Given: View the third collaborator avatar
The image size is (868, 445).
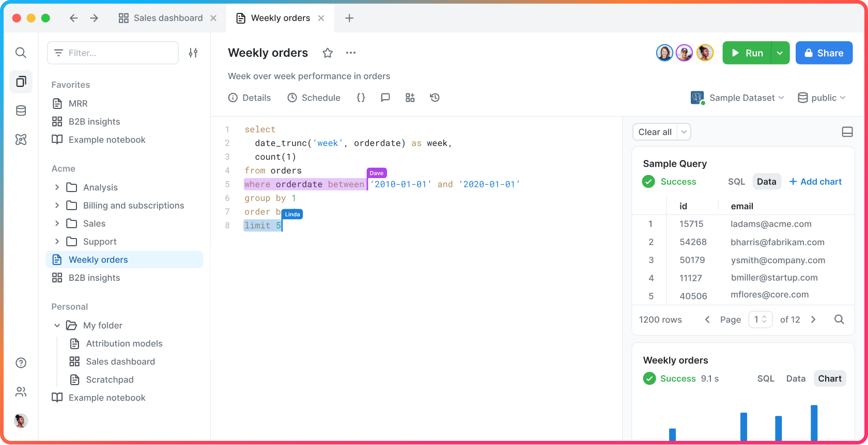Looking at the screenshot, I should pyautogui.click(x=705, y=53).
